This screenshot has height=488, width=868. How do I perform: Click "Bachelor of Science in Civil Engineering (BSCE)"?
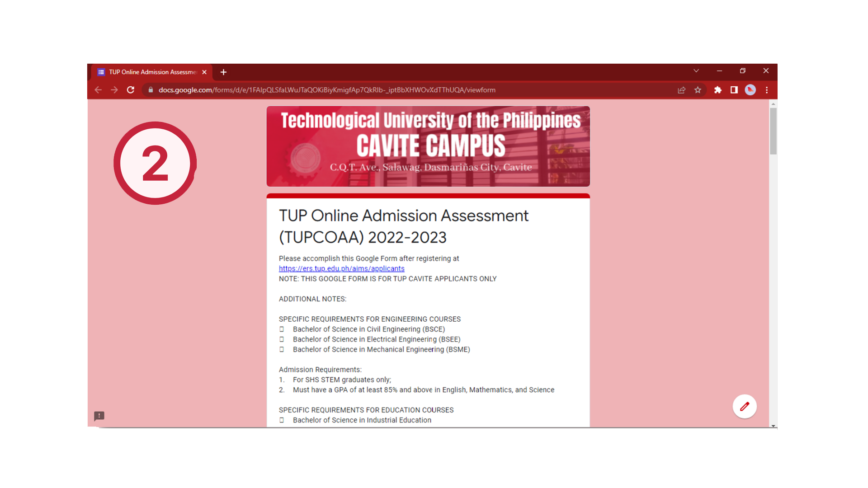[x=368, y=329]
